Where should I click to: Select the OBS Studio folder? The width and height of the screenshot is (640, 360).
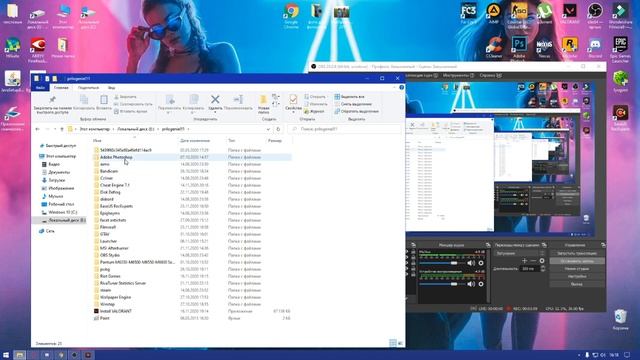point(110,255)
